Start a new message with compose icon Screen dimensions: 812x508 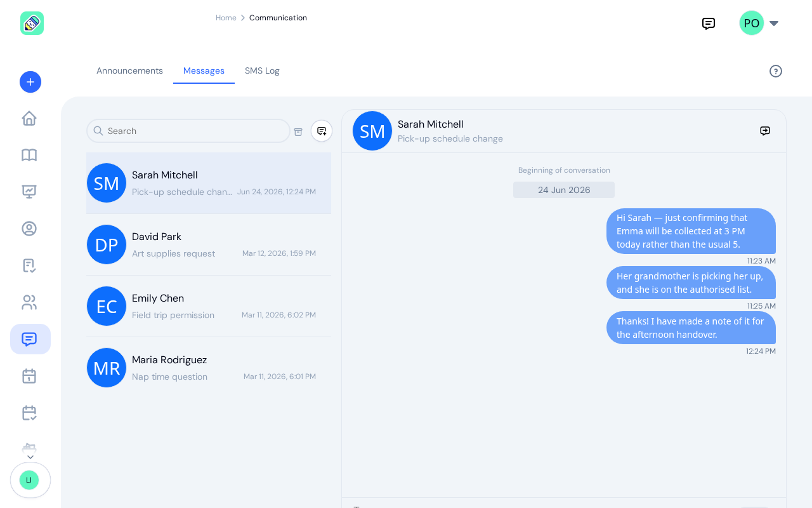coord(322,131)
